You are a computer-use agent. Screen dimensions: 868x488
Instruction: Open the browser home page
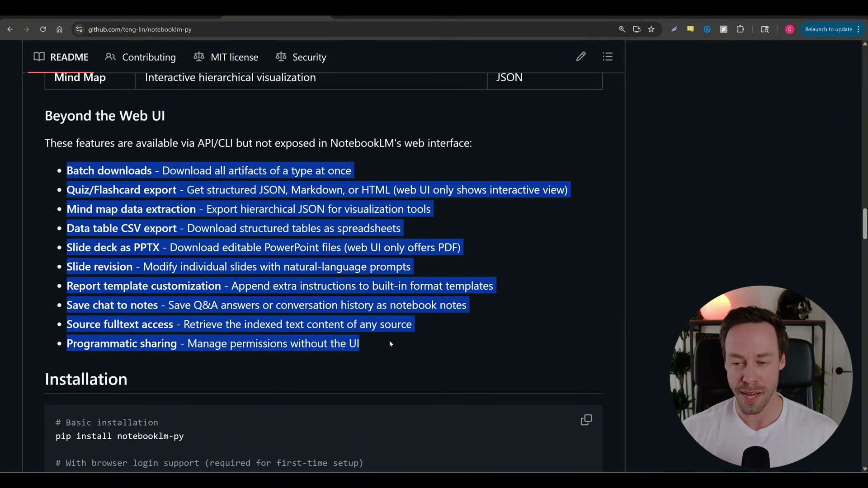coord(59,29)
